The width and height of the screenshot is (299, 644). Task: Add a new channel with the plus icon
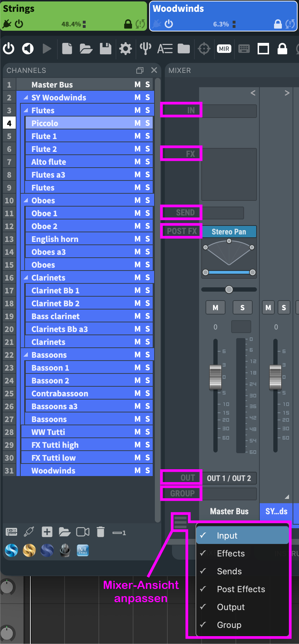[47, 532]
